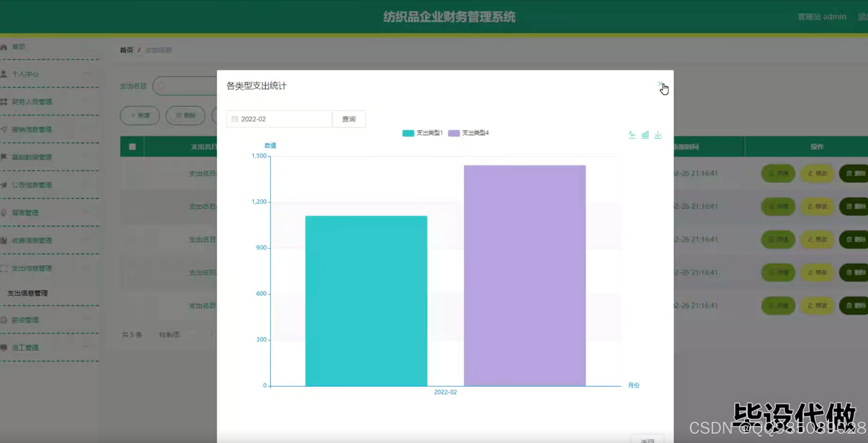Select the 公告信息管理 megaphone icon

coord(4,185)
